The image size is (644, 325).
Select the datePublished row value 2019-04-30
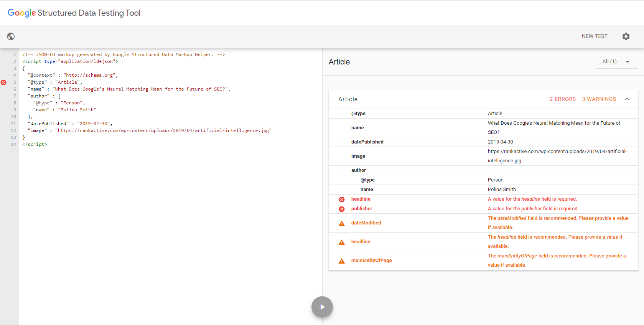(x=500, y=142)
